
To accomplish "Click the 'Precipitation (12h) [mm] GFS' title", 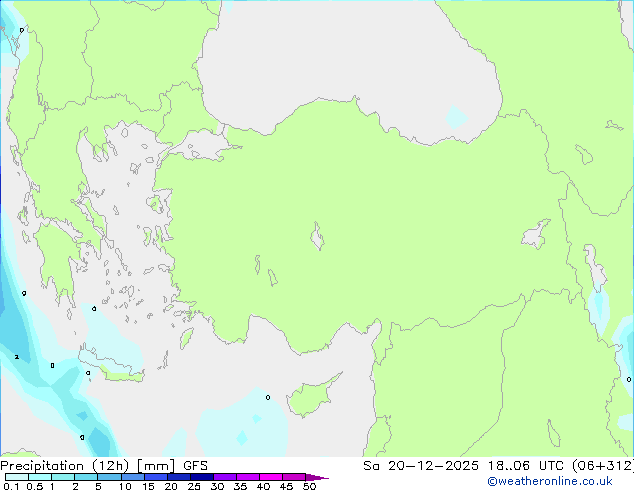I will 104,466.
